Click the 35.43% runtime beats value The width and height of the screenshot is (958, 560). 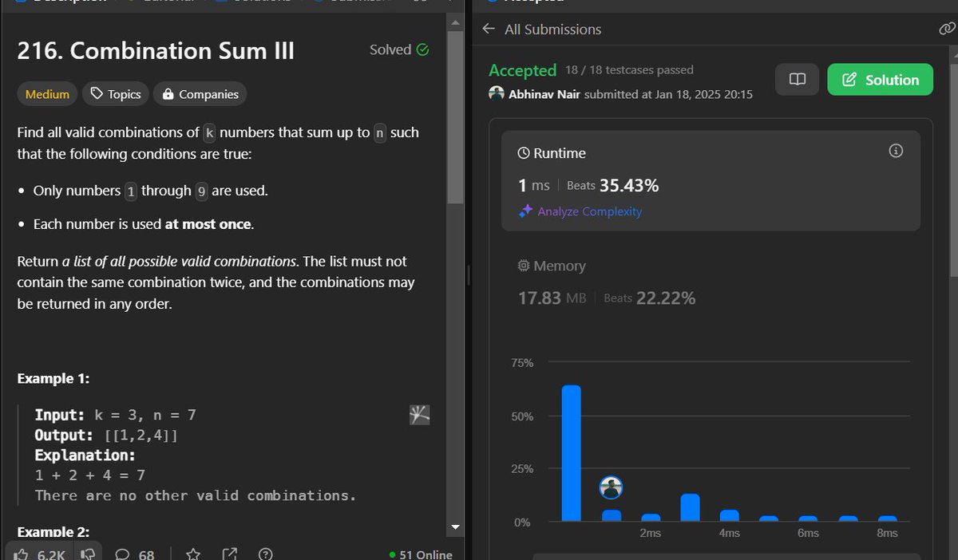(629, 186)
